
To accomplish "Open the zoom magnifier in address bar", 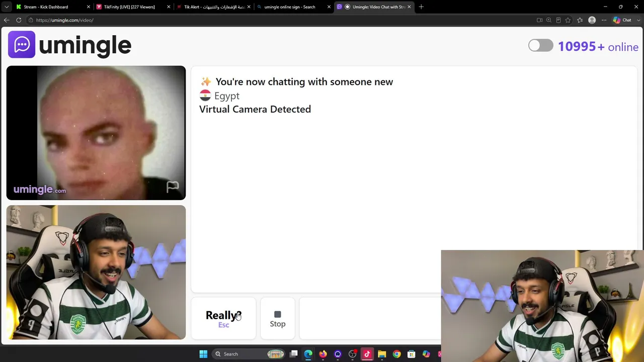I will pyautogui.click(x=549, y=20).
